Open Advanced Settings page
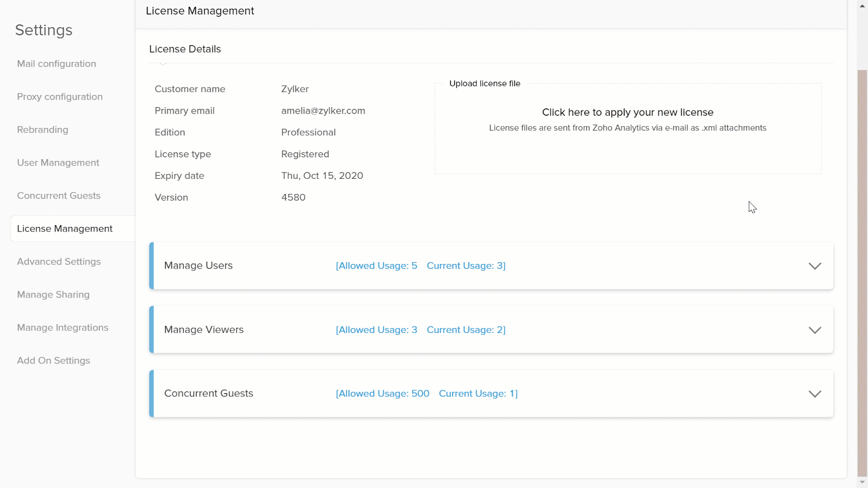 (x=58, y=262)
